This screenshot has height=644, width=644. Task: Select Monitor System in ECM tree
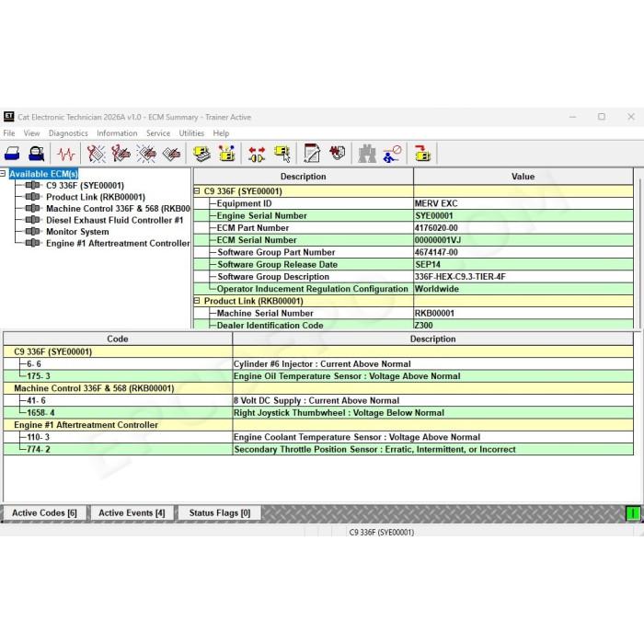[77, 231]
